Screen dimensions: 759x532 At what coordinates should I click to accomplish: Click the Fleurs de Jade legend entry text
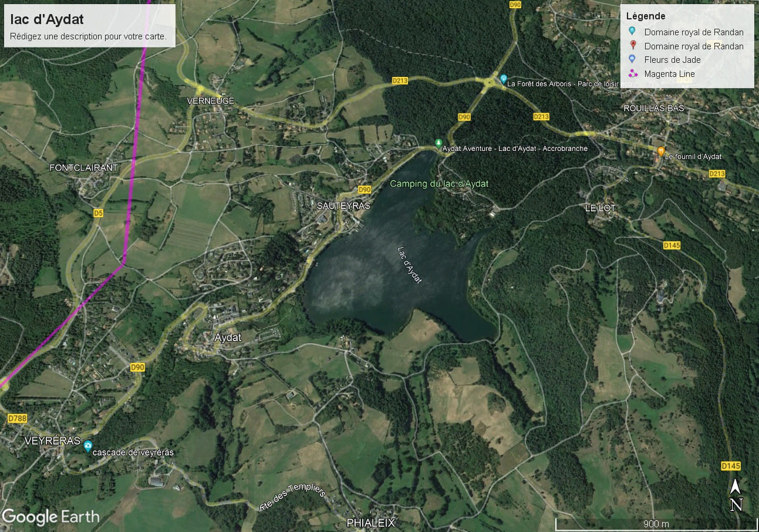coord(672,59)
